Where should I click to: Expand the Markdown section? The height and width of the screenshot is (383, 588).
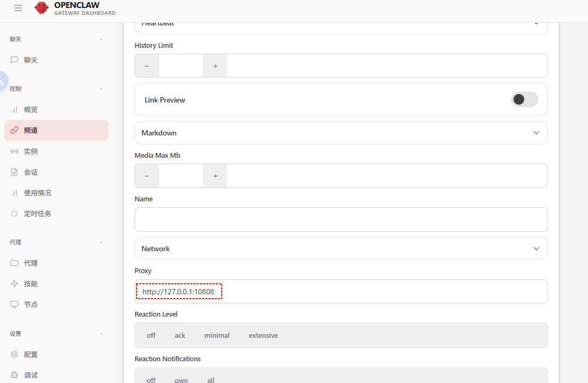[x=341, y=133]
